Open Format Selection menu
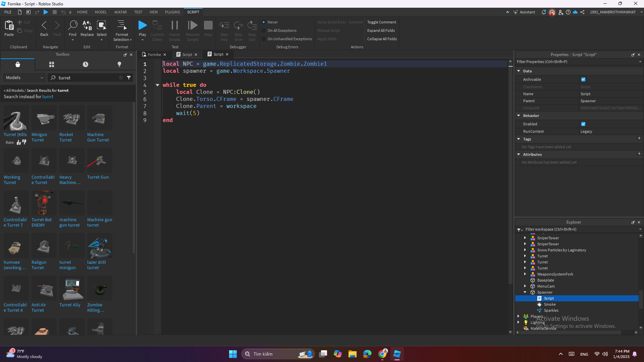This screenshot has height=362, width=644. [122, 31]
